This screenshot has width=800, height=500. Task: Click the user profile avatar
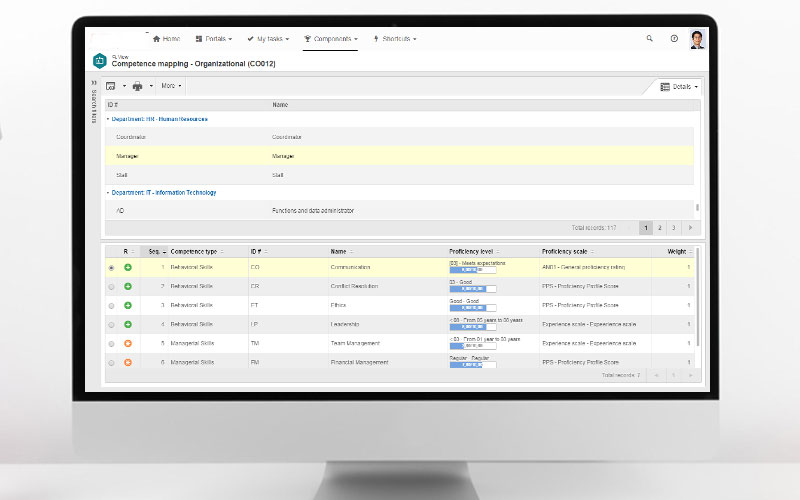coord(697,39)
